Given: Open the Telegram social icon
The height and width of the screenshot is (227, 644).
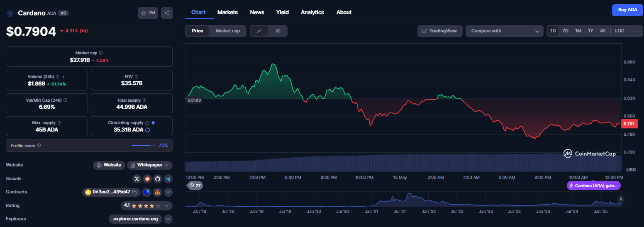Looking at the screenshot, I should (168, 179).
